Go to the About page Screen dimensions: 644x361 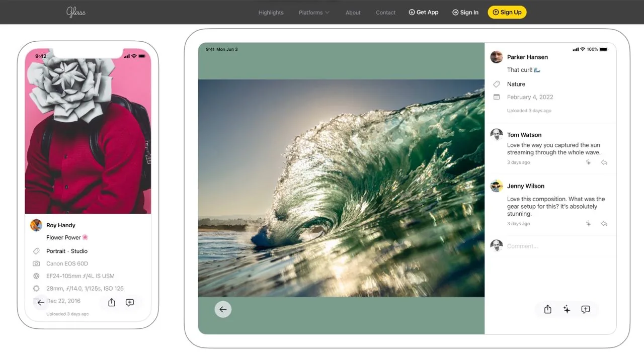[353, 13]
